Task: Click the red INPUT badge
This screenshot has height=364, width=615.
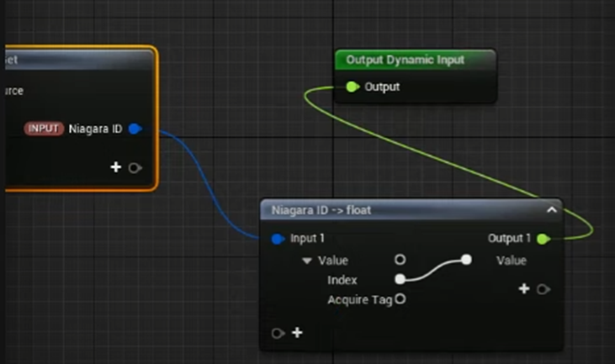Action: [x=44, y=129]
